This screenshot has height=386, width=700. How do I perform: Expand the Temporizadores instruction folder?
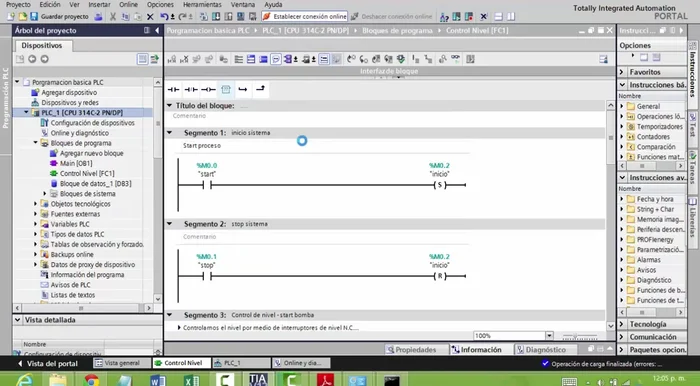622,127
